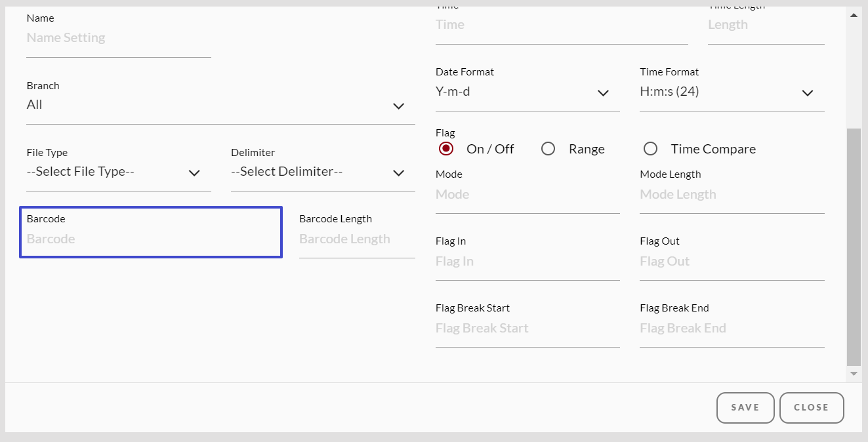This screenshot has width=868, height=442.
Task: Expand the Time Format dropdown
Action: [732, 92]
